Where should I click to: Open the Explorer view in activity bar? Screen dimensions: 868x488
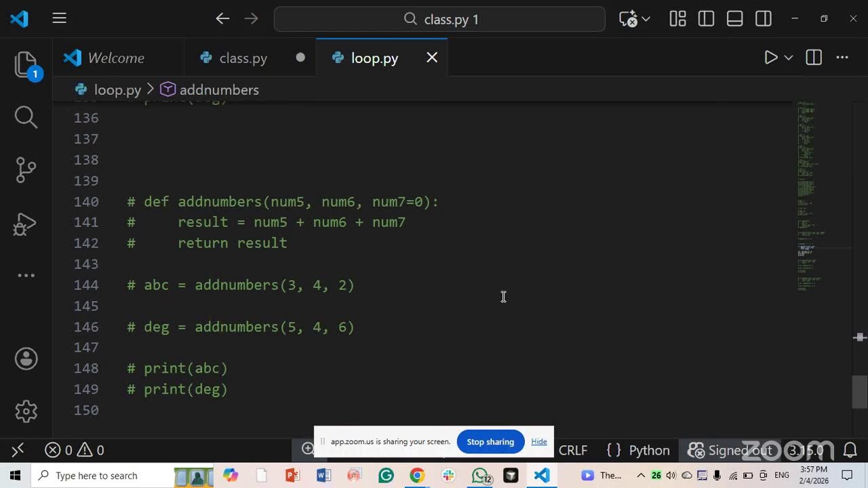click(26, 65)
